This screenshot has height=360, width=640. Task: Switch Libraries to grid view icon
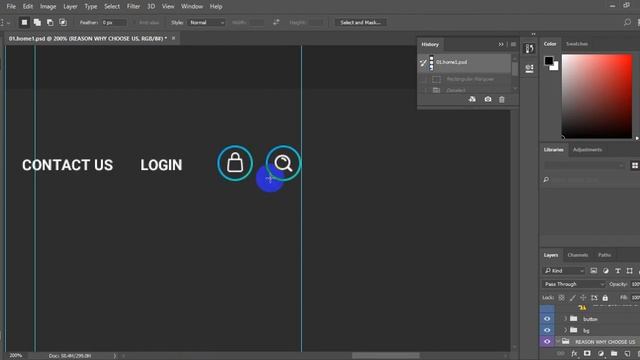635,165
